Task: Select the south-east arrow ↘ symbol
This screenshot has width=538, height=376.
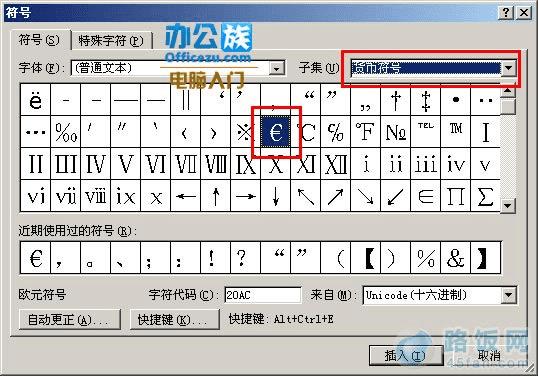Action: pyautogui.click(x=366, y=196)
